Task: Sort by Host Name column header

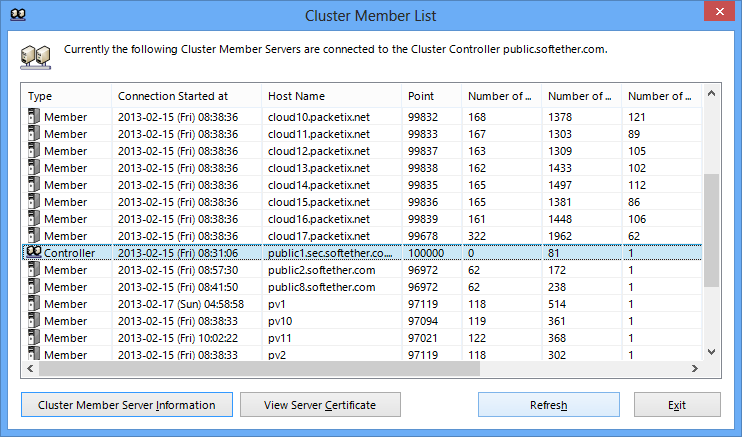Action: pyautogui.click(x=331, y=96)
